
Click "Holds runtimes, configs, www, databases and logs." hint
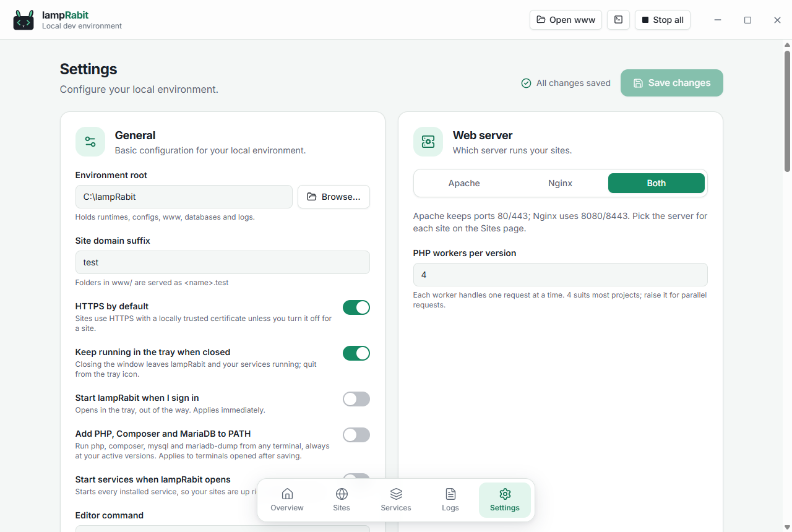165,217
